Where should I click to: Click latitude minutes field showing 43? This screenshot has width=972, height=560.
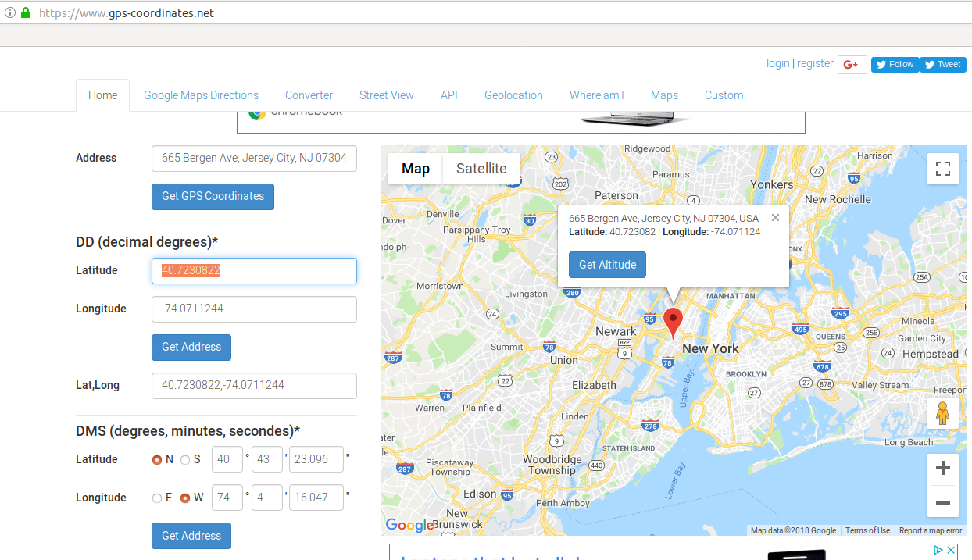click(266, 459)
